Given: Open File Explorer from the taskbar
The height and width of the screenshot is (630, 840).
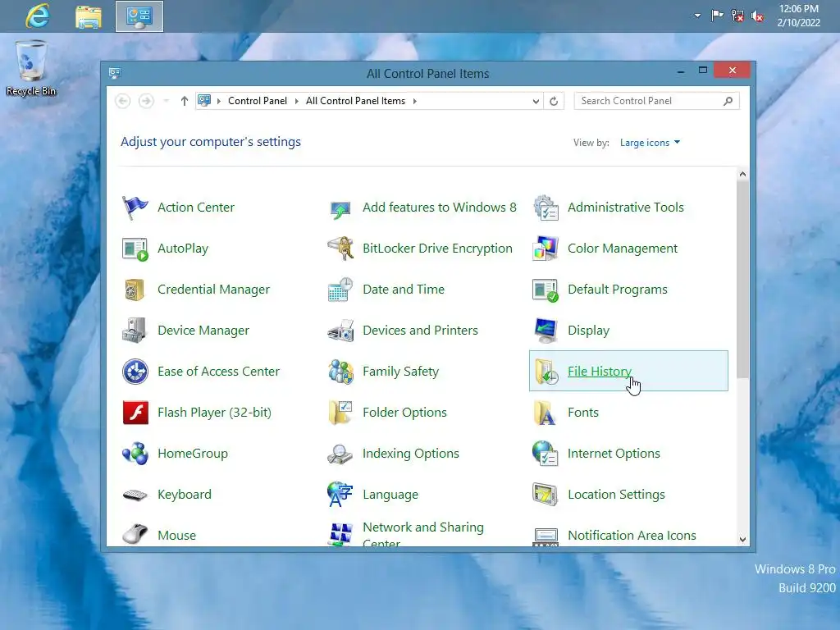Looking at the screenshot, I should [x=89, y=16].
